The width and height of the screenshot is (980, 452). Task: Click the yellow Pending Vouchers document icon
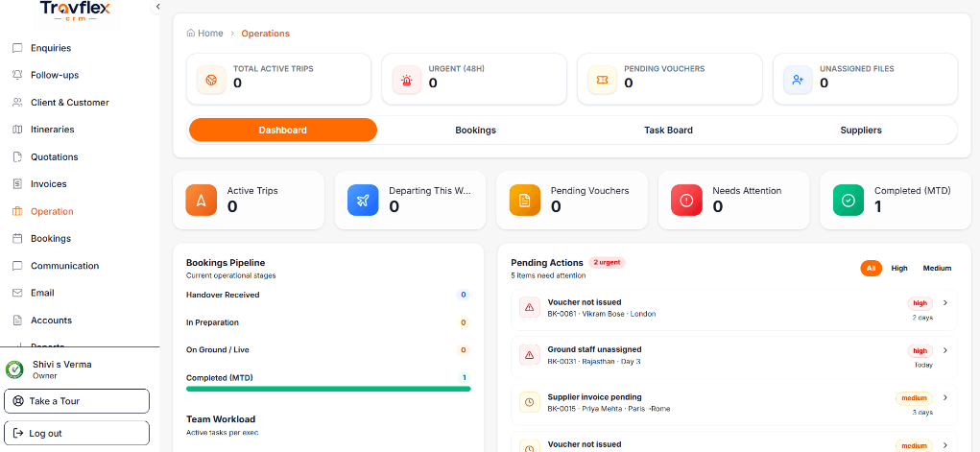pyautogui.click(x=525, y=200)
